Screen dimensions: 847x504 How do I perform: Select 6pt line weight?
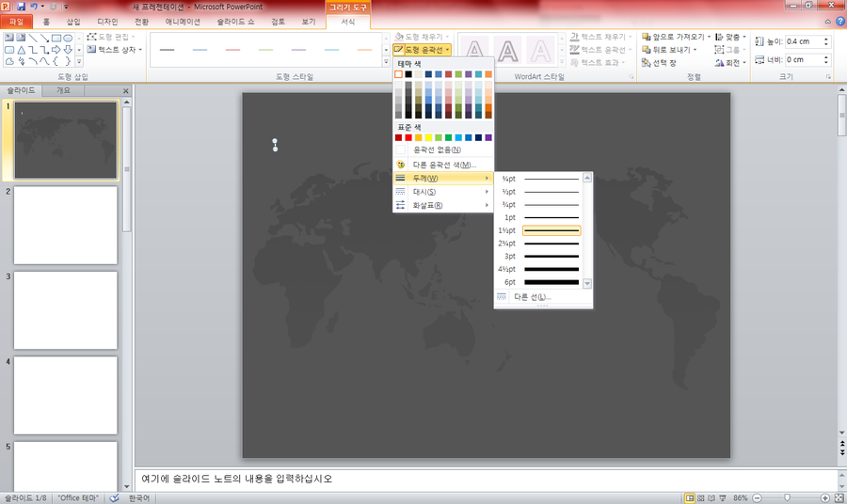538,282
